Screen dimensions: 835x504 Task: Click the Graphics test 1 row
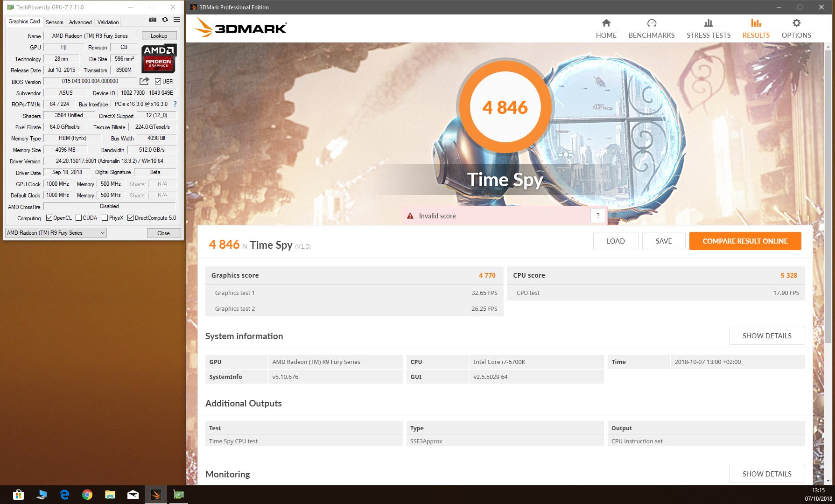[x=354, y=293]
